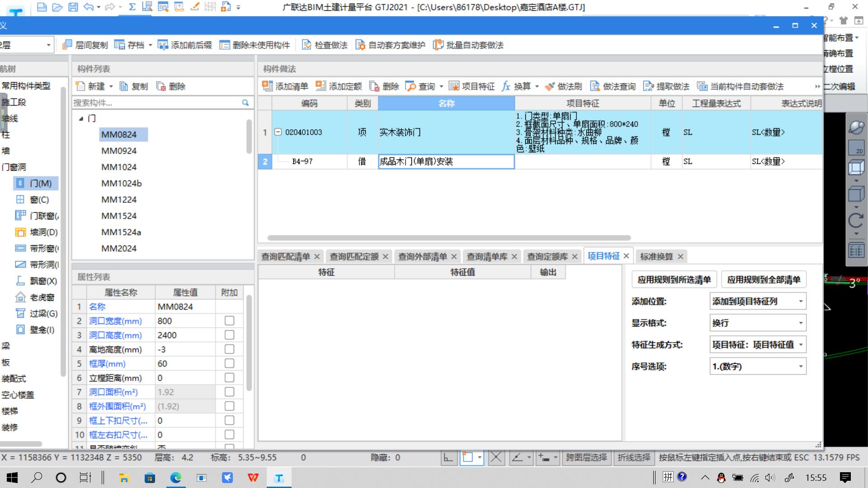Click the rotate arrow icon on the right strip
Screen dimensions: 868x488
(856, 221)
